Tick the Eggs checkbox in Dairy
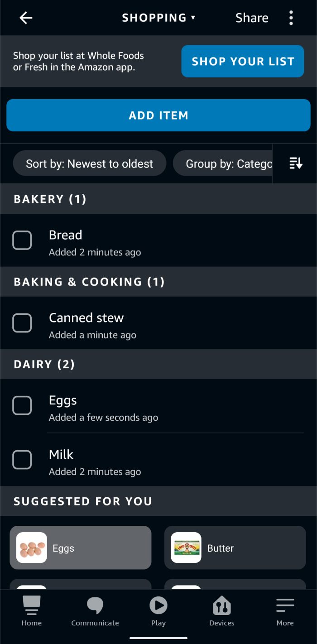The image size is (317, 644). 22,406
